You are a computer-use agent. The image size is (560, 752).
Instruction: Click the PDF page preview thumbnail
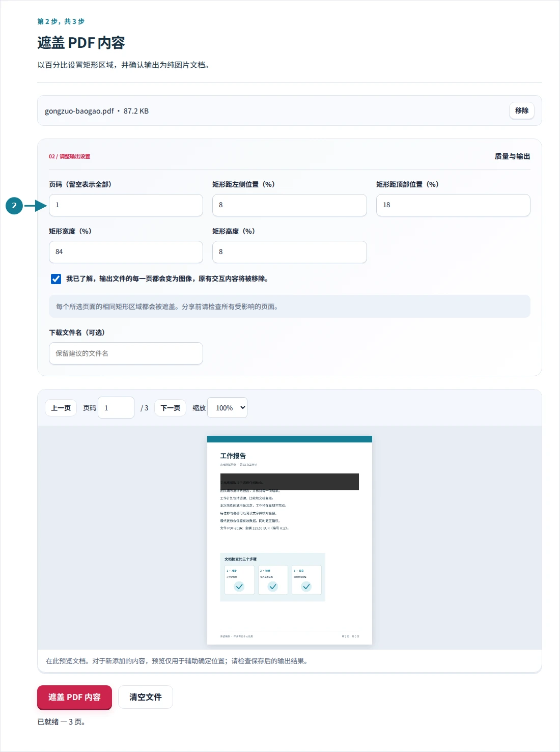tap(290, 540)
